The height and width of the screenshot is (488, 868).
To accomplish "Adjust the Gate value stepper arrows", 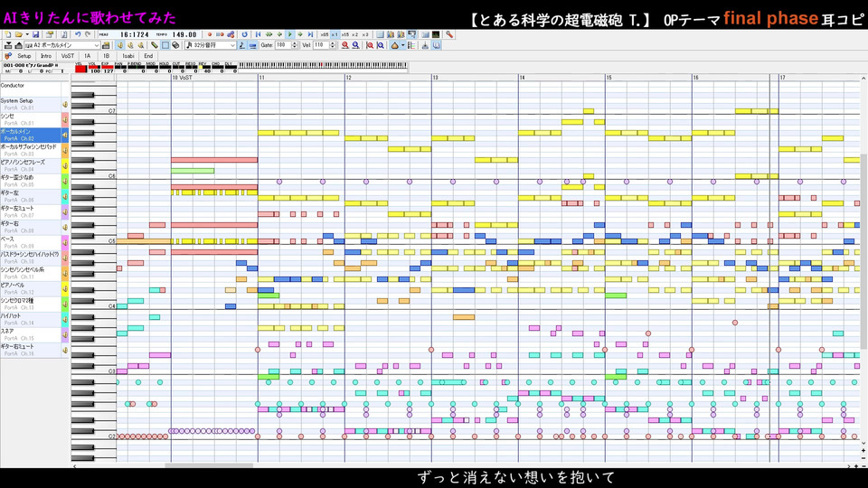I will 295,45.
